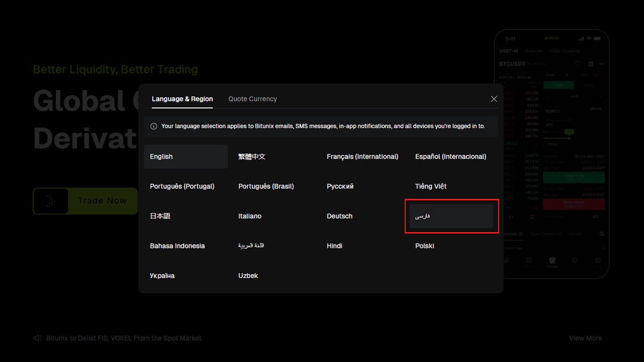
Task: Switch to the Quote Currency tab
Action: coord(252,99)
